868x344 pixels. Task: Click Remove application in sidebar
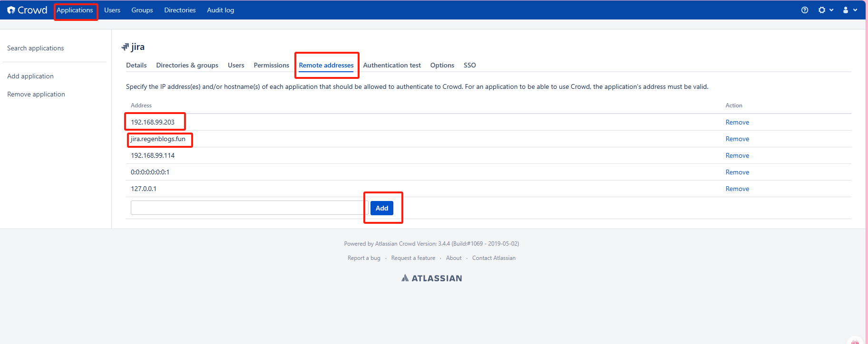tap(36, 94)
